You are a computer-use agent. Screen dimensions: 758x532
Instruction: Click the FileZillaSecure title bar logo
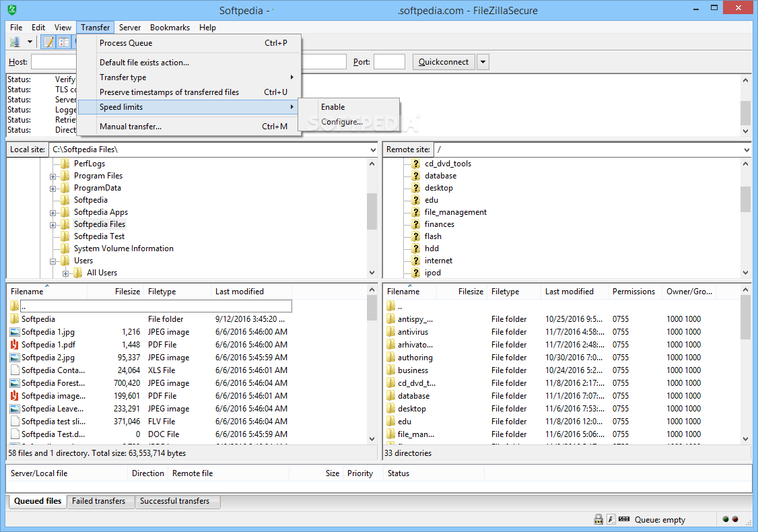[12, 9]
